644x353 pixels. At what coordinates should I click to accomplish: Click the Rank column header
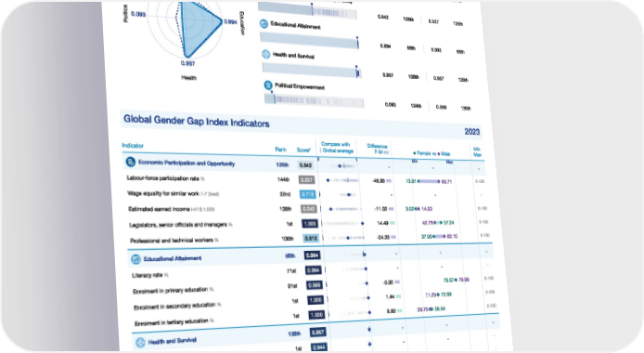pyautogui.click(x=281, y=150)
